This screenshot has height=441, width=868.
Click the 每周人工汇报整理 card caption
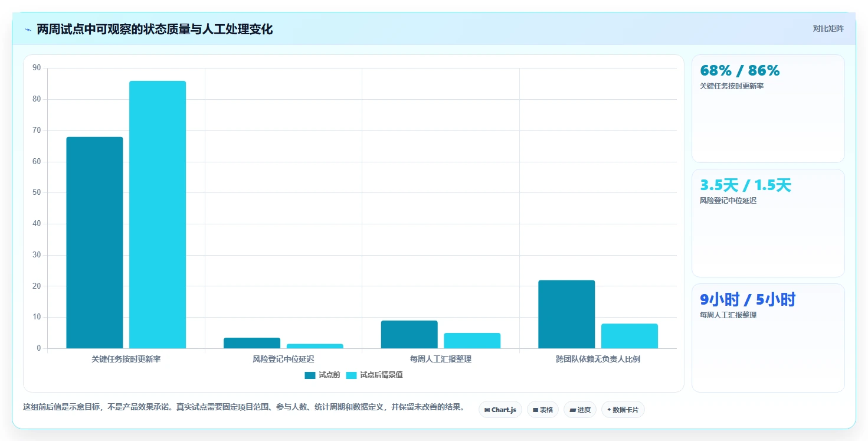pos(728,315)
